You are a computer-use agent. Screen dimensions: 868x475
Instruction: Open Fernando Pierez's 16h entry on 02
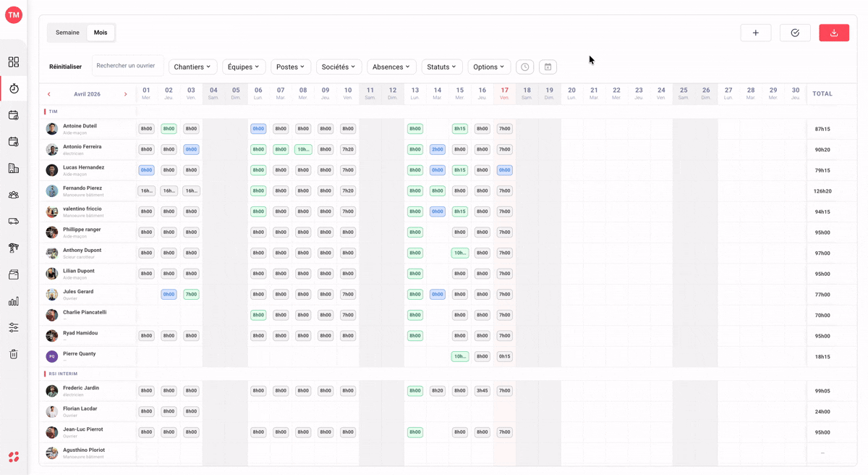(x=169, y=191)
